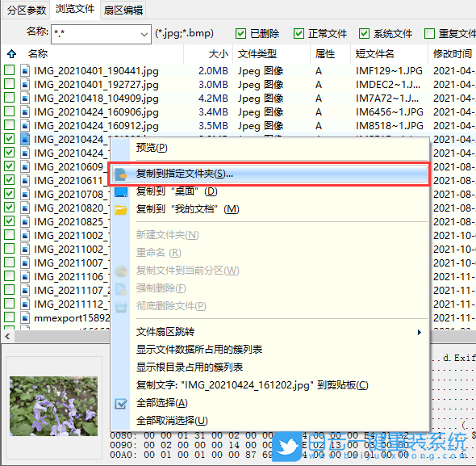Click file icon of mmexport15892 row
476x466 pixels.
tap(25, 317)
